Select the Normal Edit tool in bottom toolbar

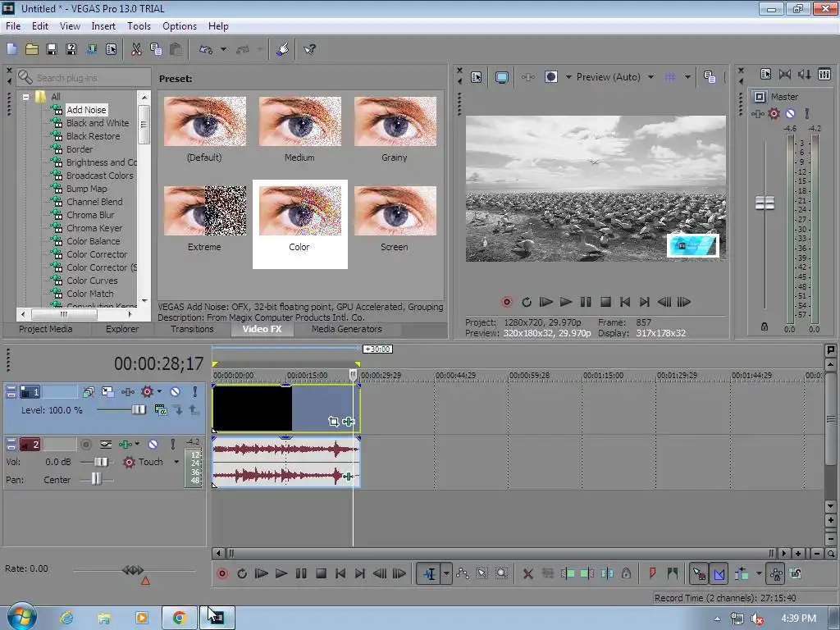(429, 573)
